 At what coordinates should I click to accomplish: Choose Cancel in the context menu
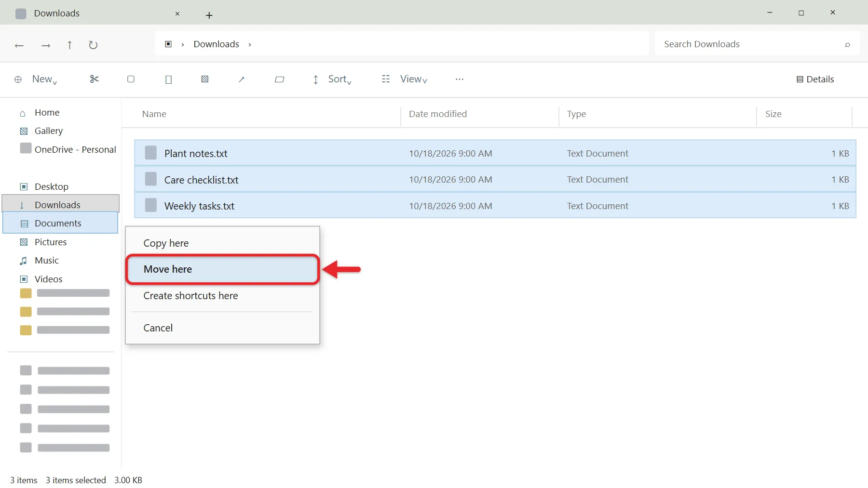click(x=223, y=328)
